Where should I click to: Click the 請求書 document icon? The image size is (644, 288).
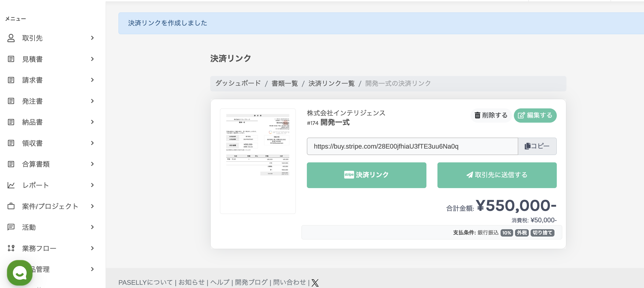click(11, 80)
